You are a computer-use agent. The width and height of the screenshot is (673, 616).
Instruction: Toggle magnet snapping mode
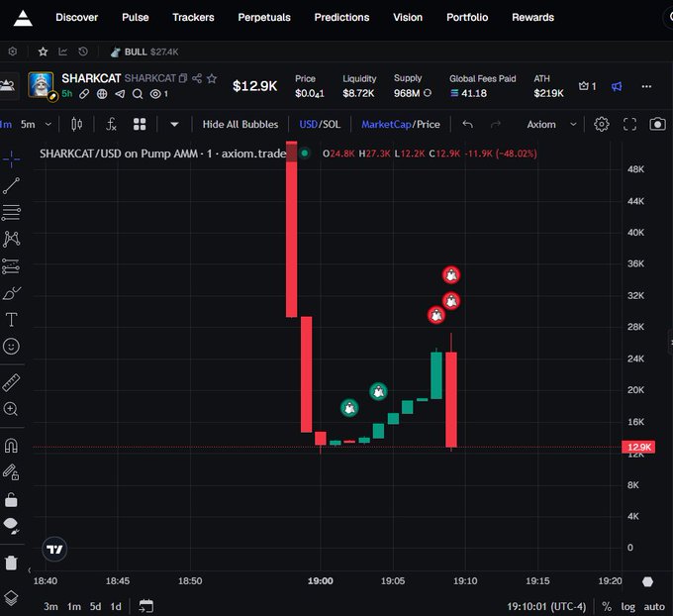(x=11, y=446)
